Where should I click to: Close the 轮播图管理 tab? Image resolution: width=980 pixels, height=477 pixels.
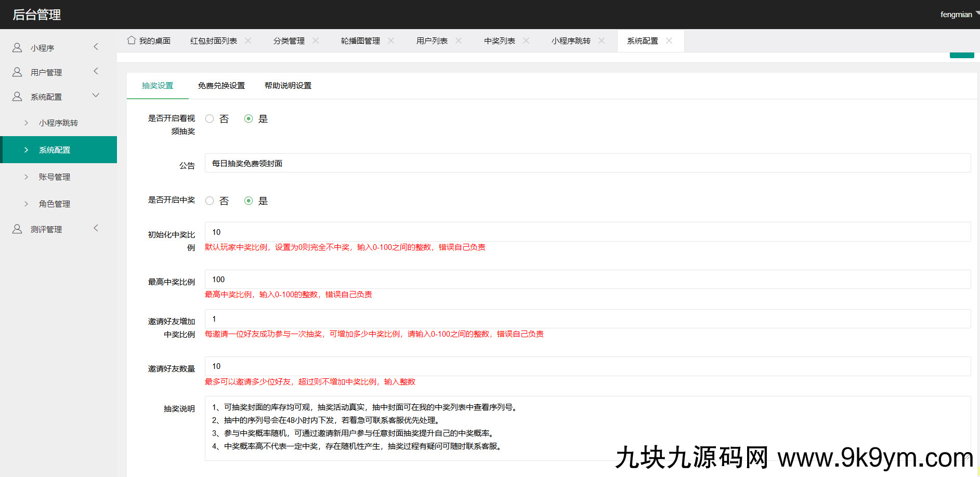pos(391,41)
